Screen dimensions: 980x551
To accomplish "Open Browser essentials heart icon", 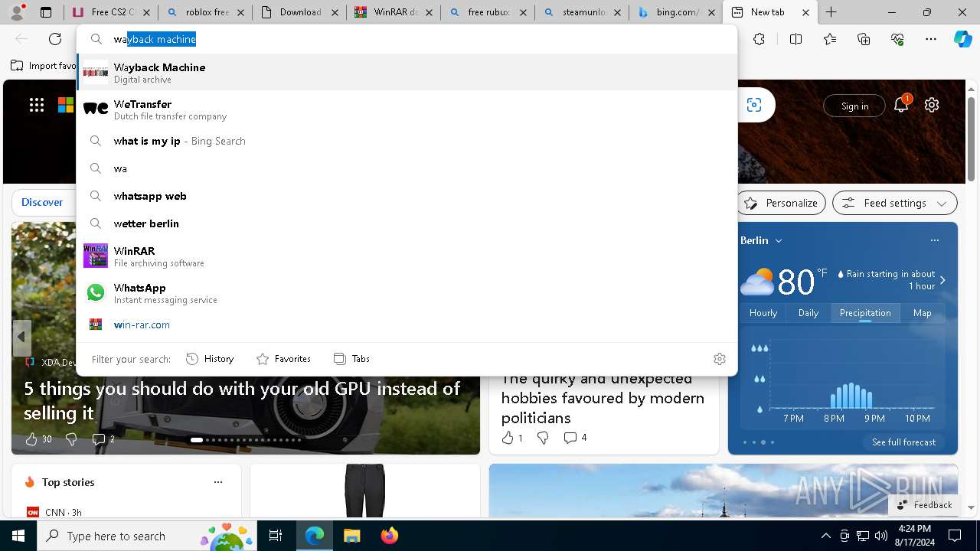I will coord(897,39).
